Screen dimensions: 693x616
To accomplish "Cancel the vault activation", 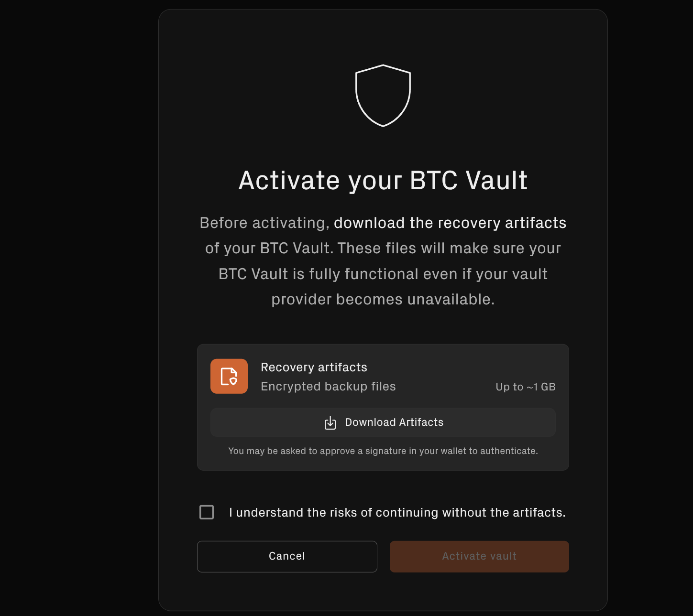I will [x=287, y=556].
